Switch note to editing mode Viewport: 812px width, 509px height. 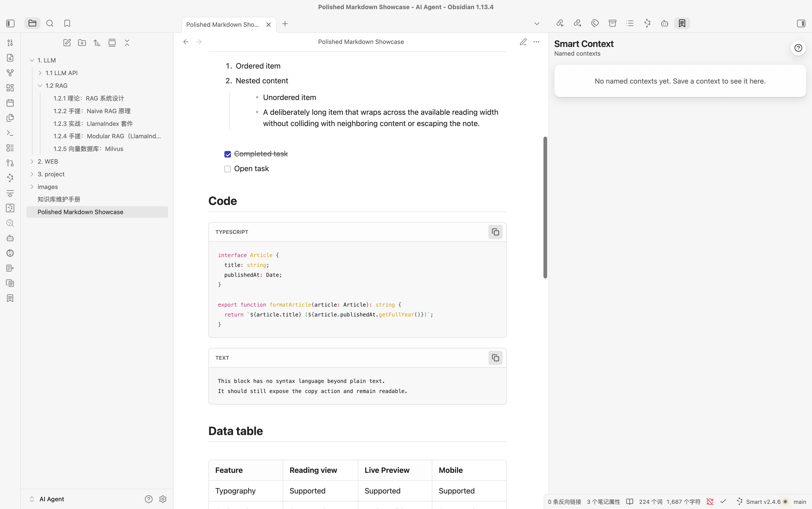click(523, 42)
